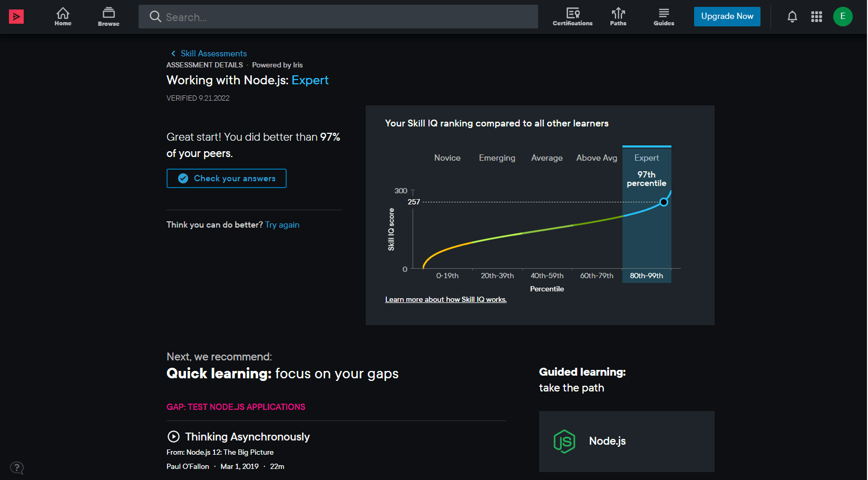
Task: Open the notifications bell icon
Action: (x=792, y=17)
